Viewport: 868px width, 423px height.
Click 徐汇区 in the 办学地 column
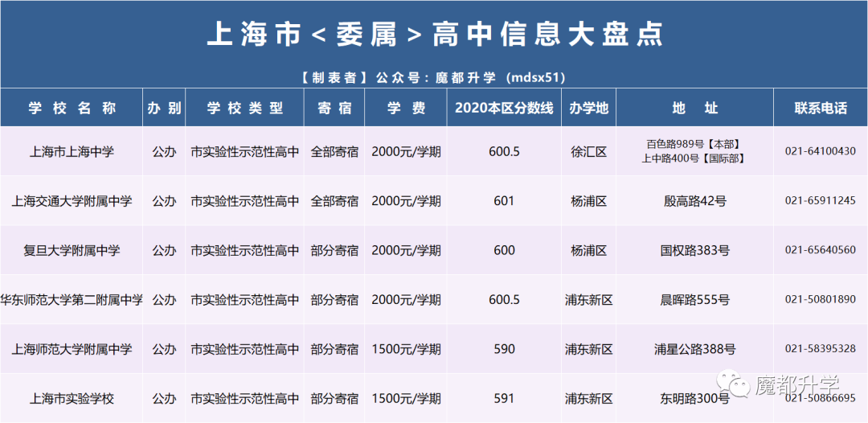click(x=589, y=151)
